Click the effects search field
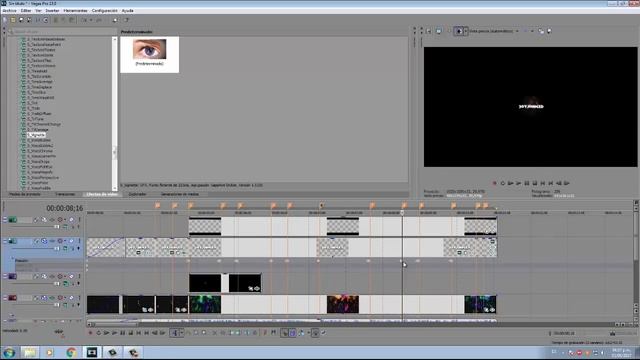The height and width of the screenshot is (360, 640). click(x=63, y=31)
